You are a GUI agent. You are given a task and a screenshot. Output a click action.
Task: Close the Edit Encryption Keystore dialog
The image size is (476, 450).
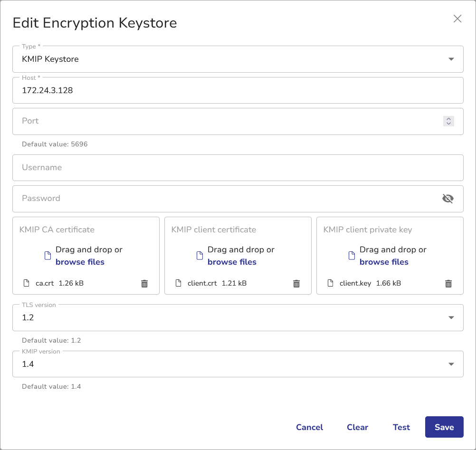click(x=457, y=19)
